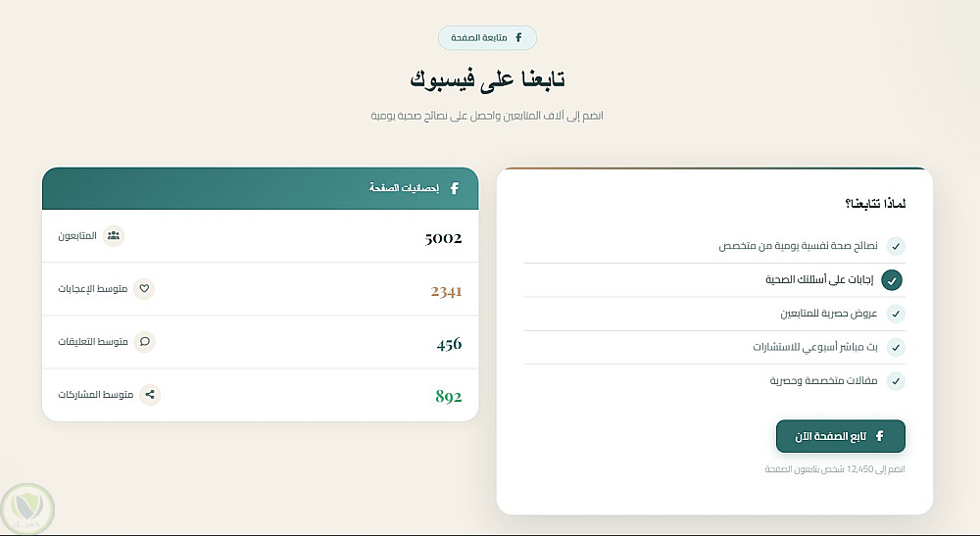Click the followers count 5002
This screenshot has height=536, width=980.
443,238
